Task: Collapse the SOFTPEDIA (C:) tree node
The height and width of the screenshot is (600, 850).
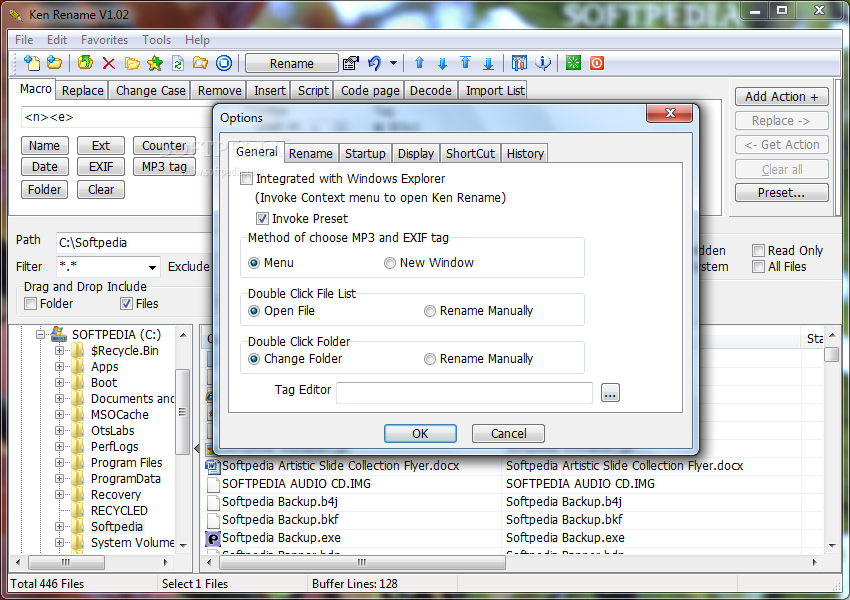Action: tap(40, 334)
